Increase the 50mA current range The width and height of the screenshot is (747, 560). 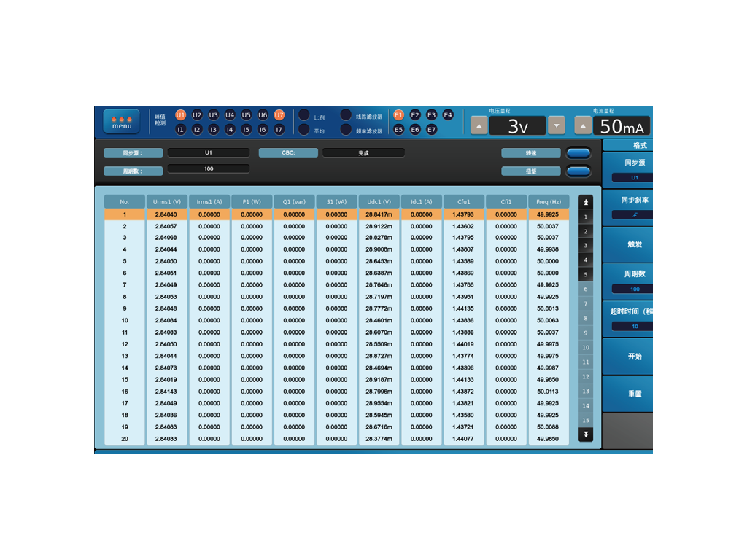pyautogui.click(x=583, y=125)
